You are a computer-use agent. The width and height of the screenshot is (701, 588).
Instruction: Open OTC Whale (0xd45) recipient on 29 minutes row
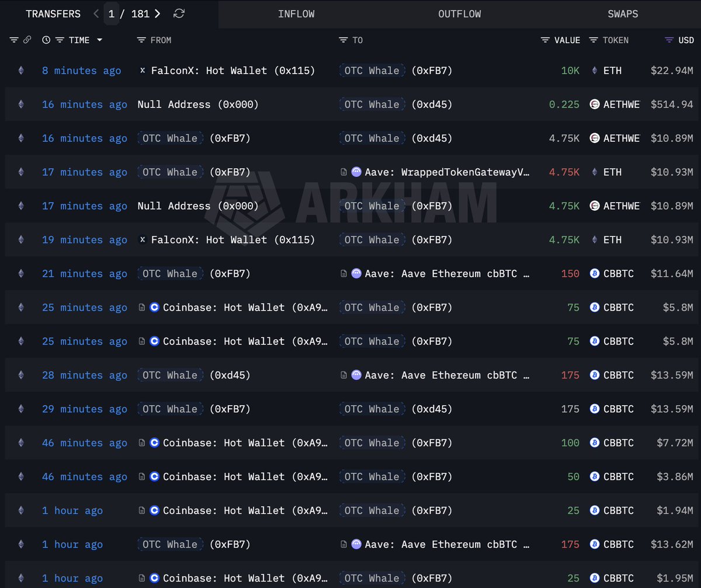(395, 409)
